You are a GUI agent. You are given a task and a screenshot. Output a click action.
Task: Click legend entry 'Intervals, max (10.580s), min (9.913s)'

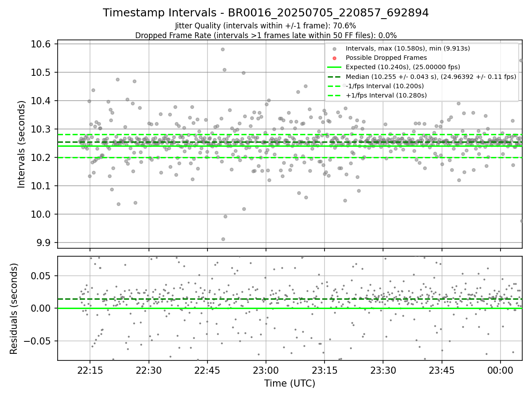(x=408, y=48)
